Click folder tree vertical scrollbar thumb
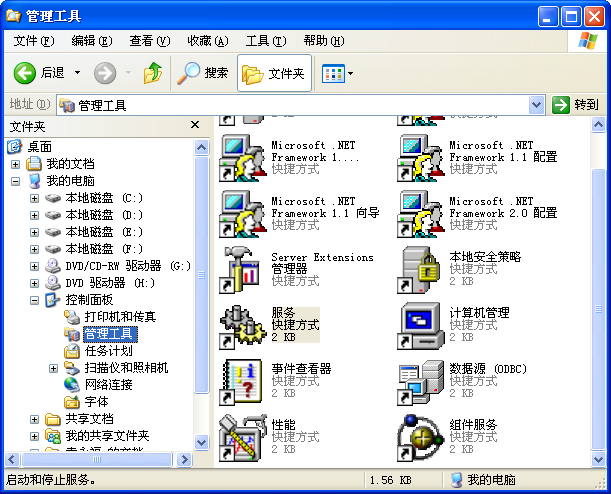The height and width of the screenshot is (494, 611). coord(201,275)
